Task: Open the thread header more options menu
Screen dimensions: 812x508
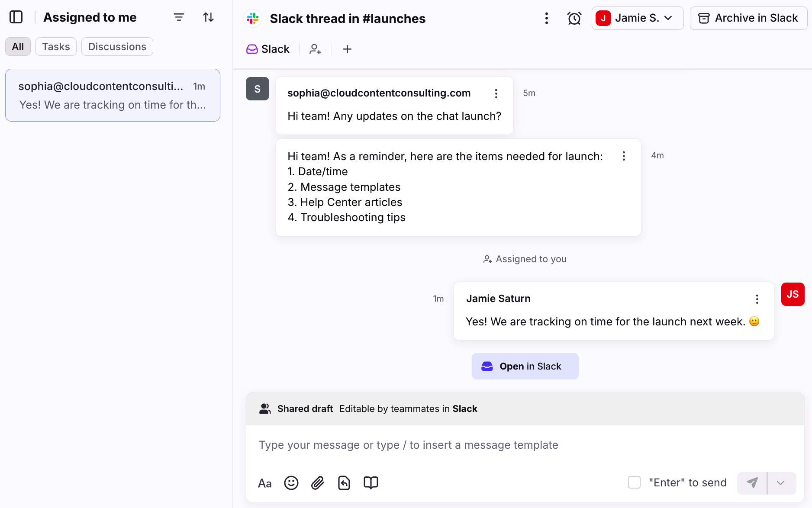Action: point(547,18)
